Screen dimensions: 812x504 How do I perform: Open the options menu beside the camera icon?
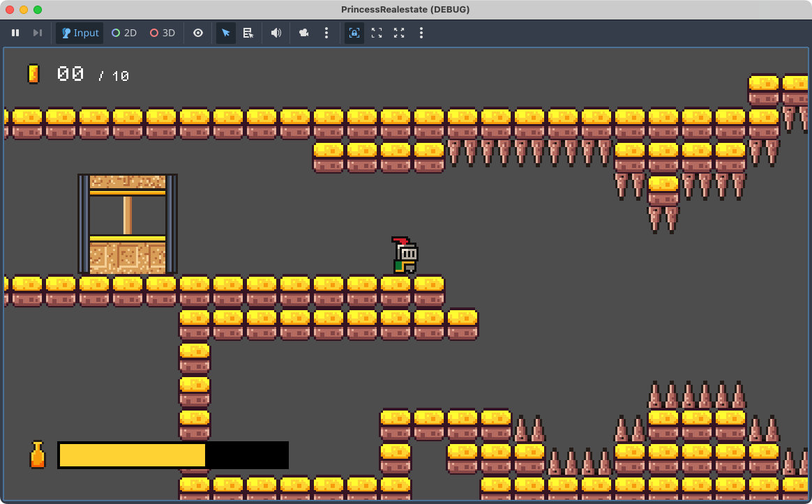tap(326, 33)
